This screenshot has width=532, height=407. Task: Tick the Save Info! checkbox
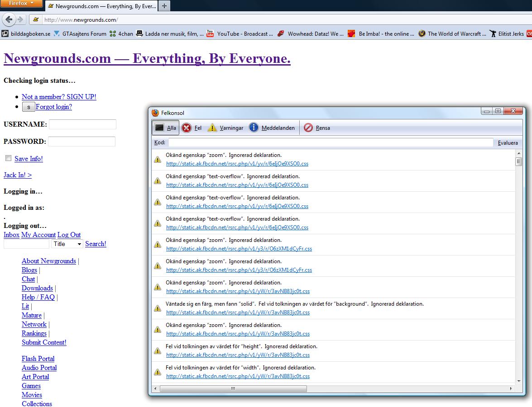click(x=9, y=158)
